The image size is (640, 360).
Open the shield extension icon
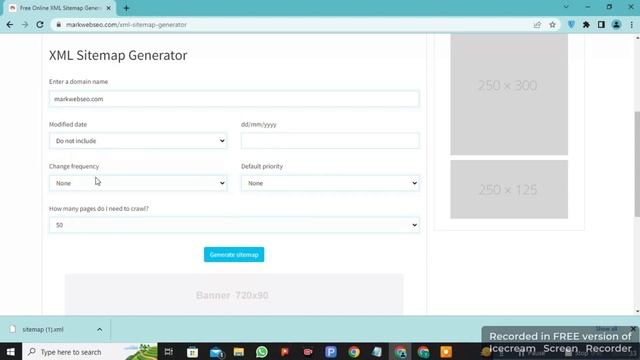pyautogui.click(x=571, y=25)
